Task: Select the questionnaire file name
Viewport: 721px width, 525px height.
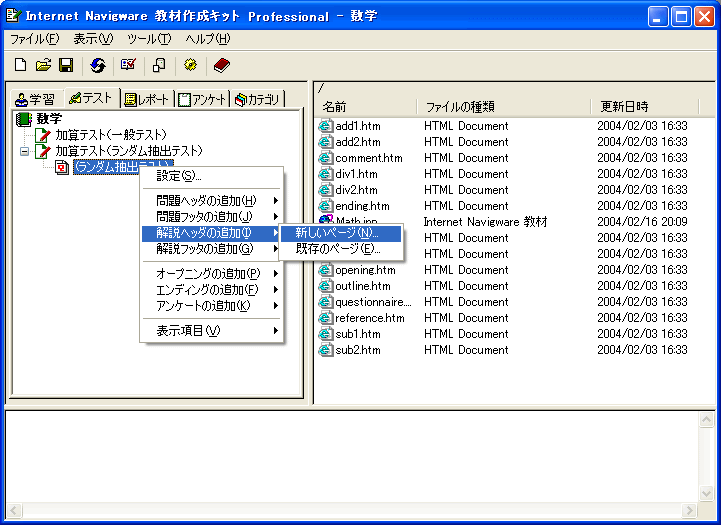Action: click(x=373, y=302)
